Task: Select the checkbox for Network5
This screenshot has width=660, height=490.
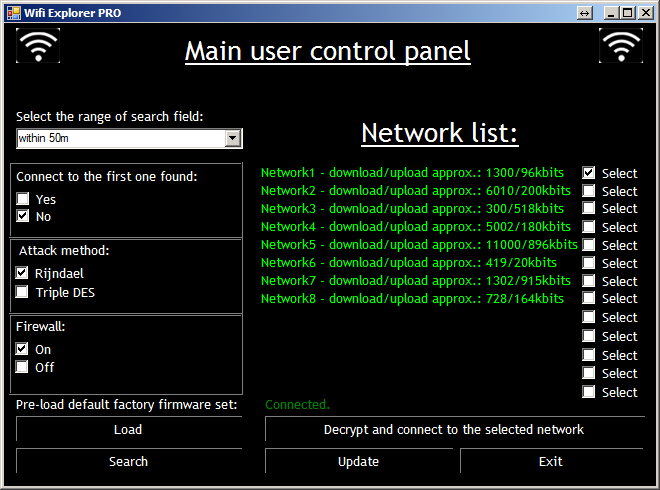Action: (x=588, y=245)
